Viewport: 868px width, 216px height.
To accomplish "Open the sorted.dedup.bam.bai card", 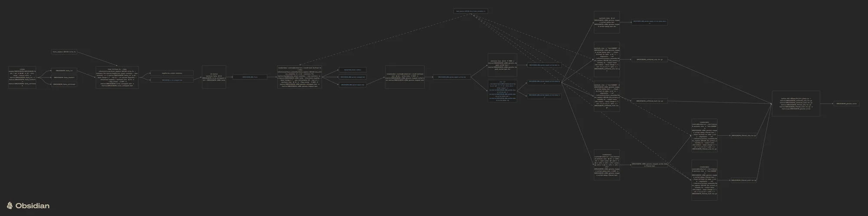I will point(649,22).
